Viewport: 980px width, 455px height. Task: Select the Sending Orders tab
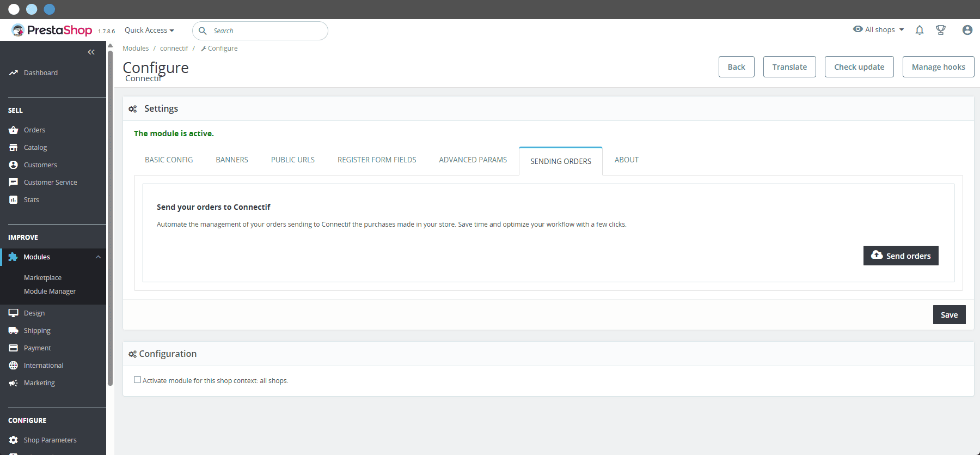point(561,161)
